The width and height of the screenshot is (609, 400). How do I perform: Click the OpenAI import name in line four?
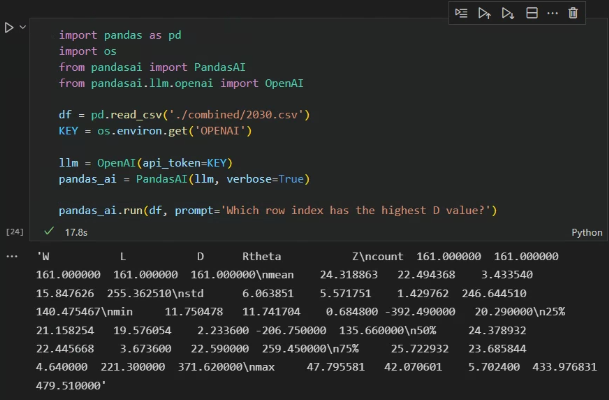[x=284, y=83]
